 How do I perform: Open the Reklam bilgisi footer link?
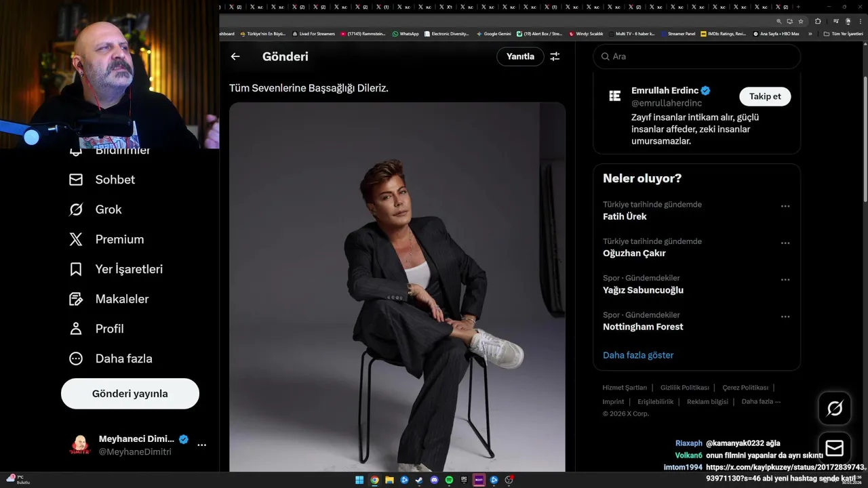point(707,401)
